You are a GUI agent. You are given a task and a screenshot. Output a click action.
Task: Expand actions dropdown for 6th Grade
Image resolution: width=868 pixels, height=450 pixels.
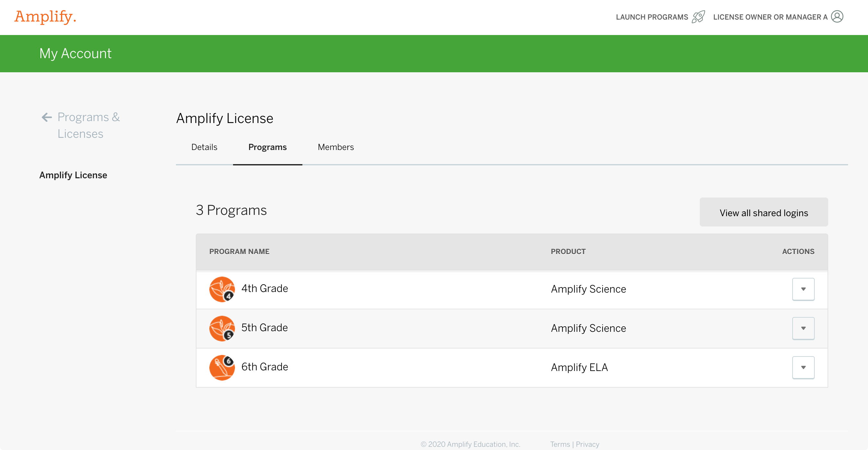tap(803, 367)
